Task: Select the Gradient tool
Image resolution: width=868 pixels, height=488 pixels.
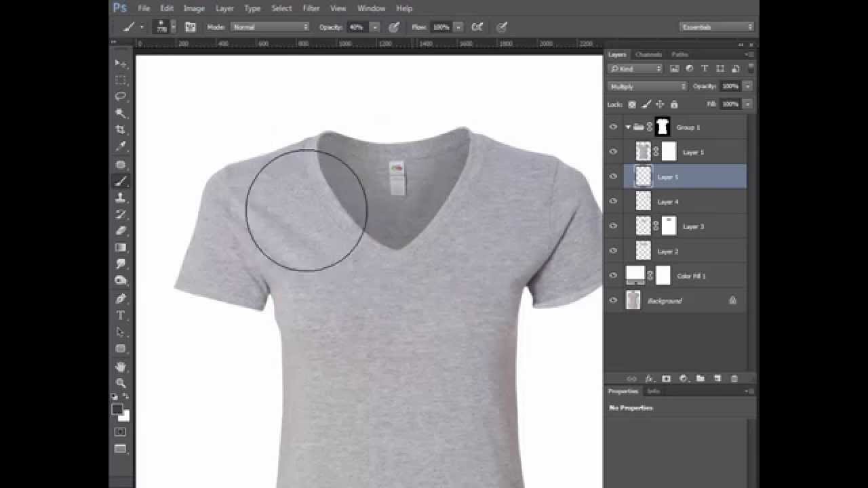Action: click(121, 247)
